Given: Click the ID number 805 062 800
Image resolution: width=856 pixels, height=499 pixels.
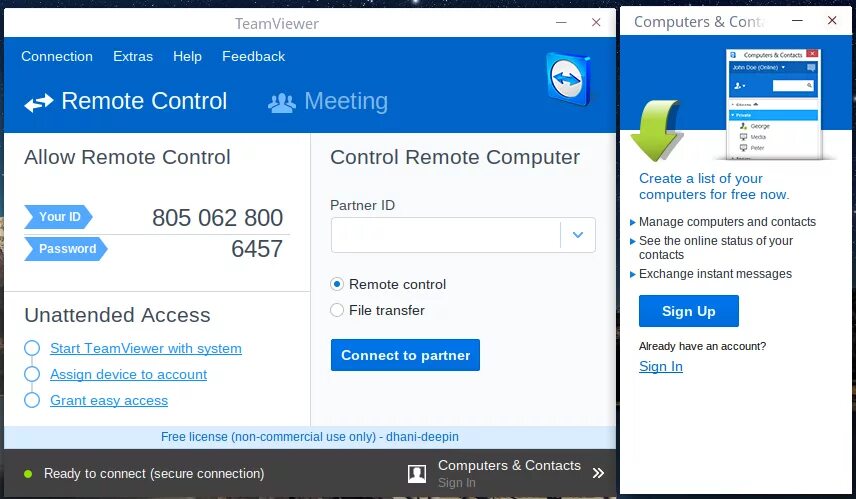Looking at the screenshot, I should tap(217, 218).
